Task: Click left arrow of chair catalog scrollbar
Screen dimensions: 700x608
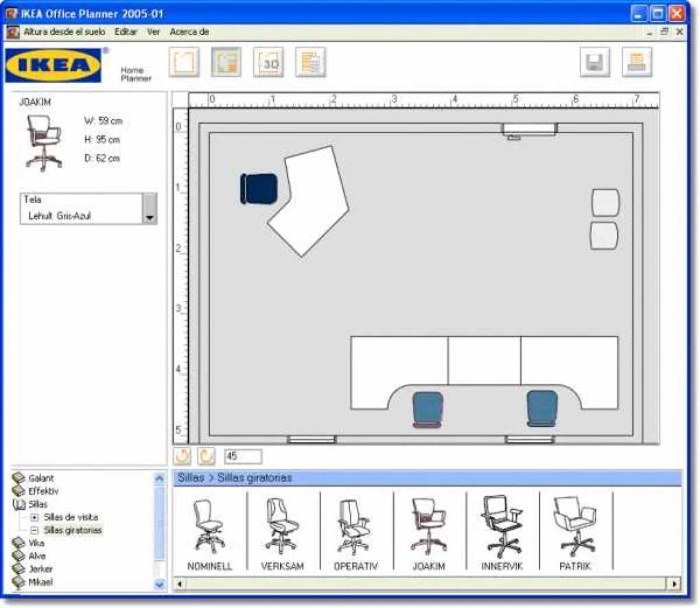Action: pyautogui.click(x=180, y=583)
